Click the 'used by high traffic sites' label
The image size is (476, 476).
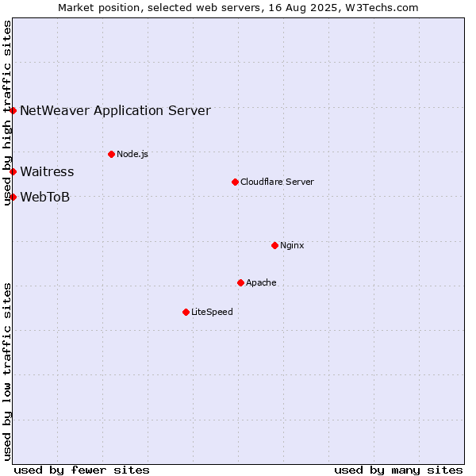coord(7,113)
